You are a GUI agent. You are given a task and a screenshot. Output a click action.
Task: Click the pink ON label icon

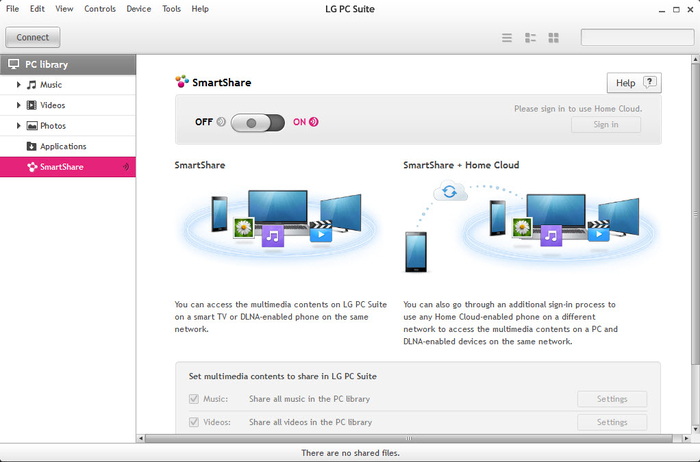pyautogui.click(x=314, y=122)
